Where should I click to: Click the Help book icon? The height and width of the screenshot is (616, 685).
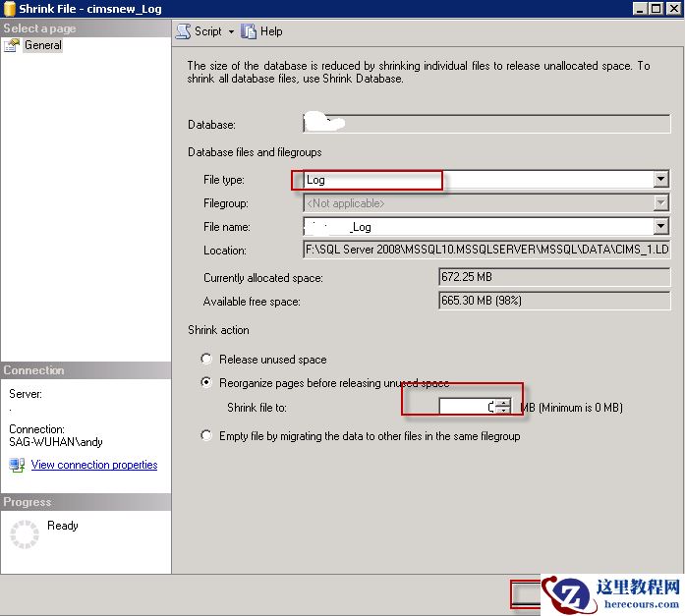[248, 31]
